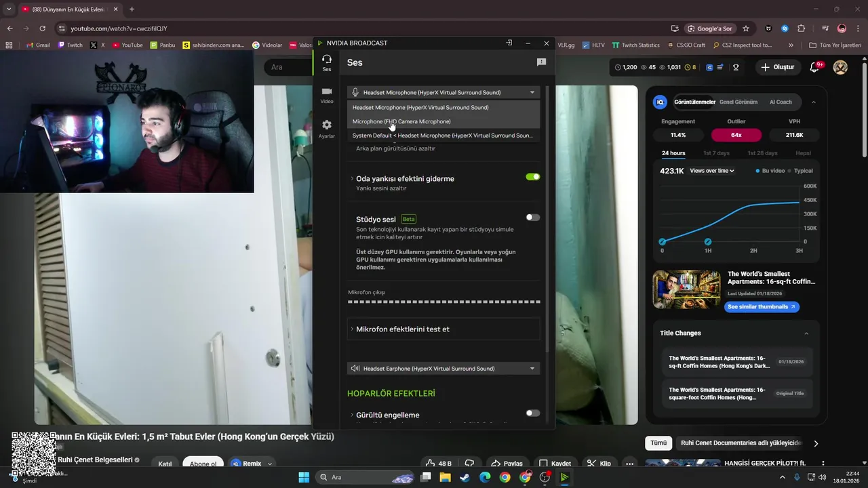Open more actions three-dot menu under video
Image resolution: width=868 pixels, height=488 pixels.
(x=630, y=464)
